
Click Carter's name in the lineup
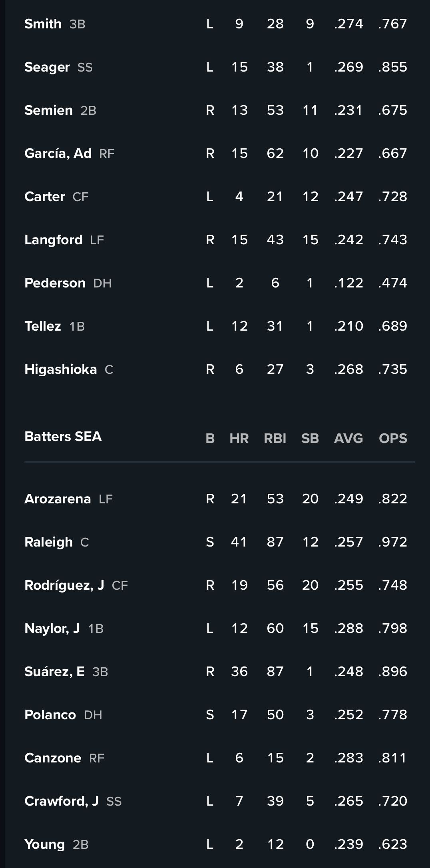click(x=44, y=197)
